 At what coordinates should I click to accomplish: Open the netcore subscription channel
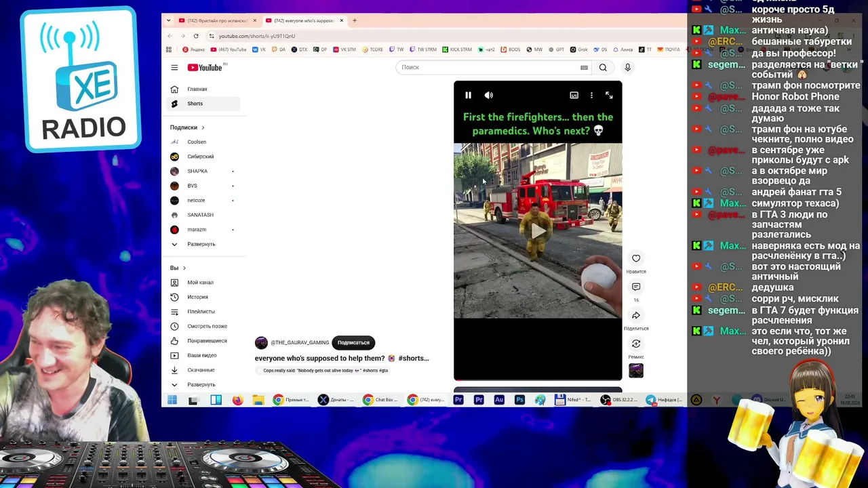pos(204,200)
